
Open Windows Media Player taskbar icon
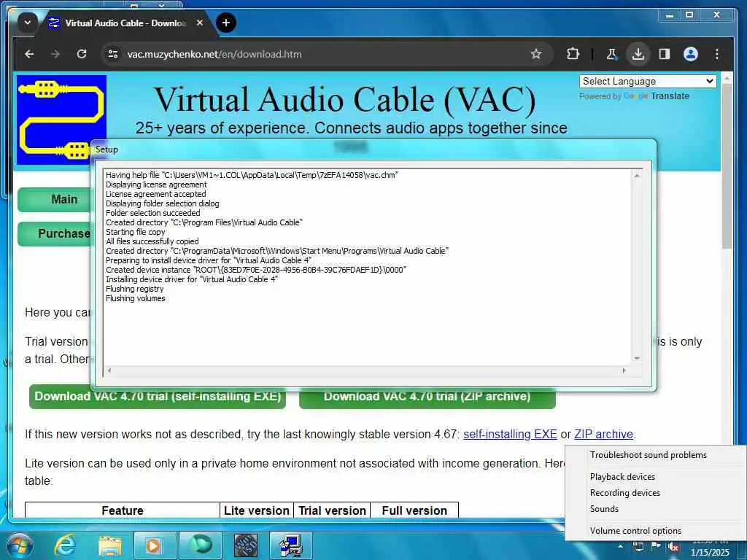155,545
